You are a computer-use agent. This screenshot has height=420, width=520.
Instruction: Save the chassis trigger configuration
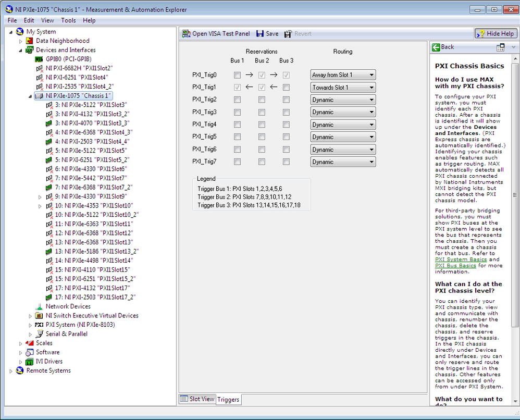coord(267,34)
